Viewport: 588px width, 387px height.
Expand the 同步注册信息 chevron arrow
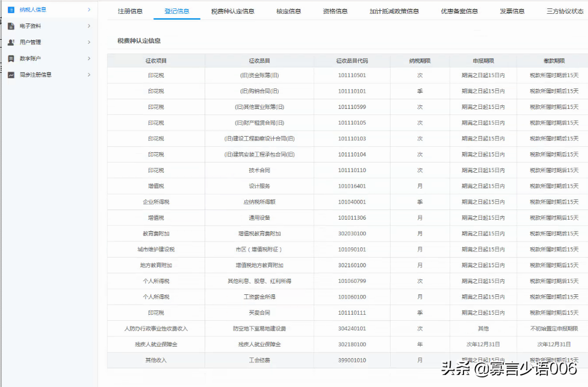tap(89, 75)
